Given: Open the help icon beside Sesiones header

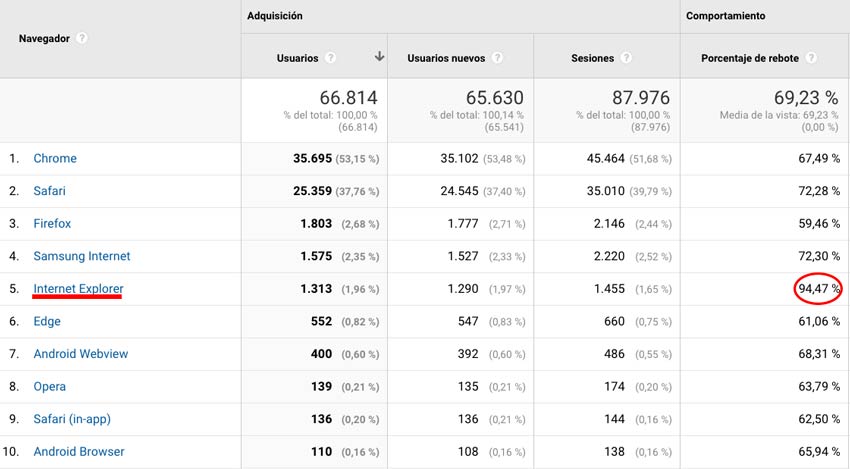Looking at the screenshot, I should pyautogui.click(x=626, y=57).
